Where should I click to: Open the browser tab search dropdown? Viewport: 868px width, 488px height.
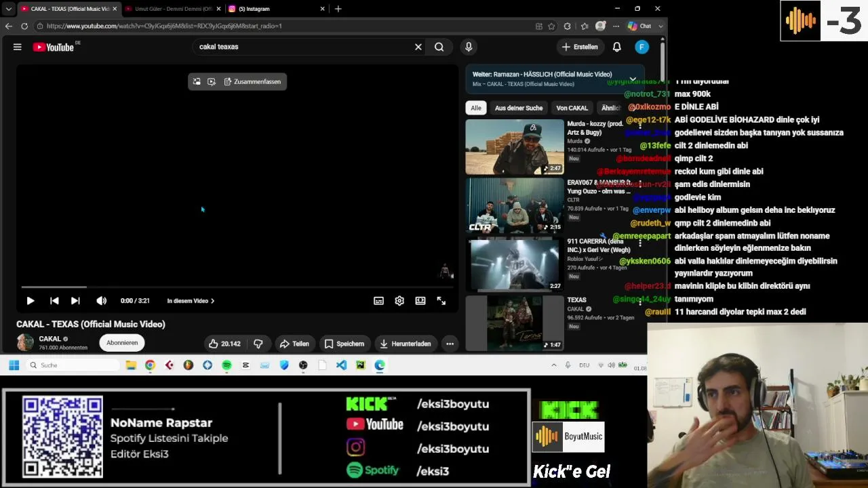[8, 9]
